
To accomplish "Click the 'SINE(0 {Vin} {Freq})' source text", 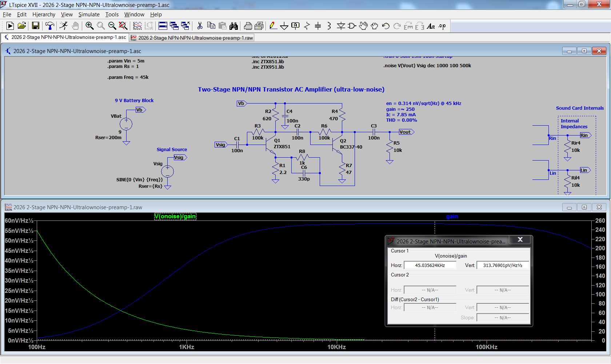I will tap(139, 180).
